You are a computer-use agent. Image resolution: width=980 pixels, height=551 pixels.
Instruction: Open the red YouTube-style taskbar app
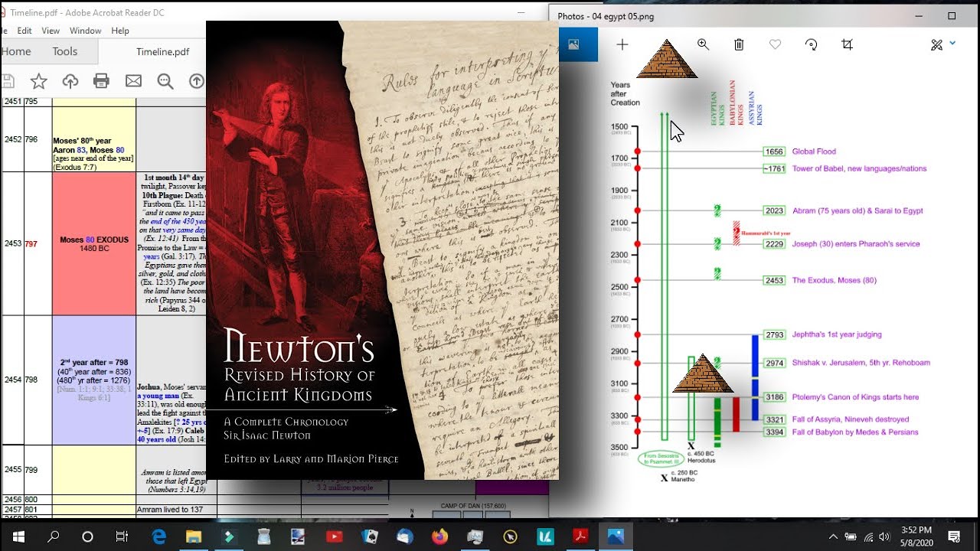[x=335, y=536]
